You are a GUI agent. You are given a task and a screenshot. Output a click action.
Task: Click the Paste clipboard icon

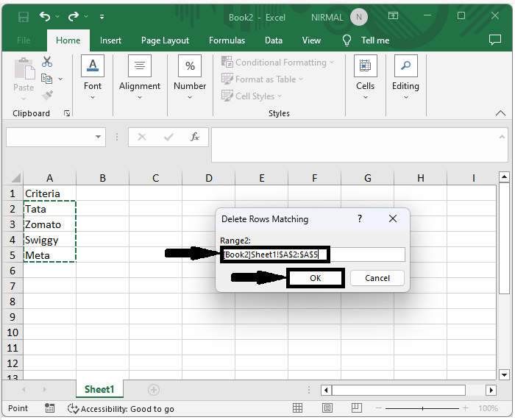(x=24, y=69)
